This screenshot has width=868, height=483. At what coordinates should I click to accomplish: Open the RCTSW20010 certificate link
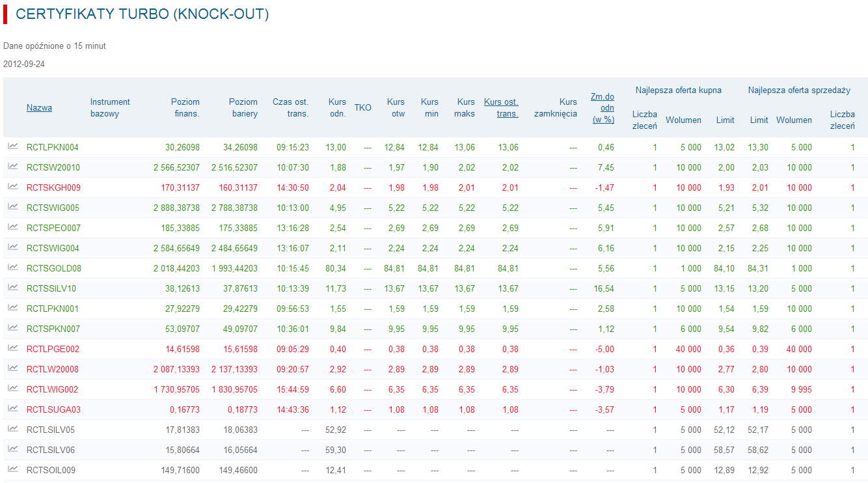pos(53,168)
